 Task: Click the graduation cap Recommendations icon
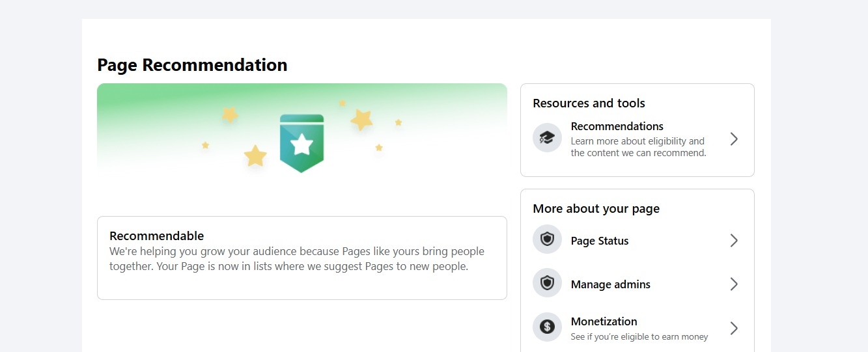tap(547, 139)
